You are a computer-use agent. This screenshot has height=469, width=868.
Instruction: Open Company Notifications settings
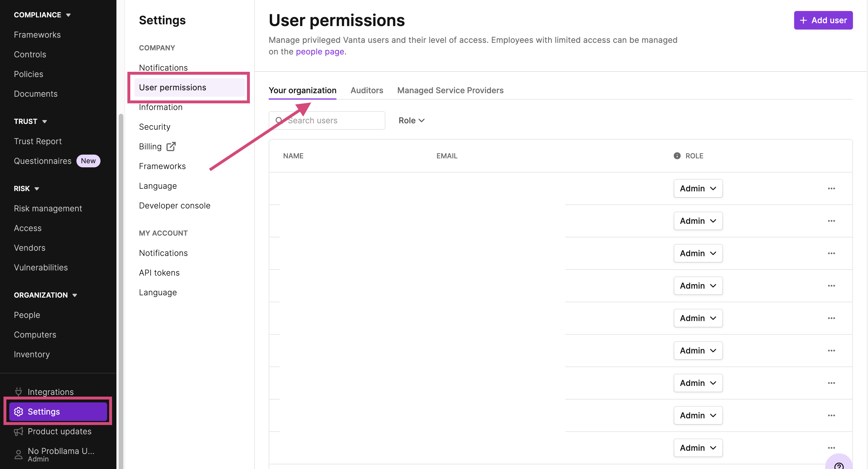163,68
